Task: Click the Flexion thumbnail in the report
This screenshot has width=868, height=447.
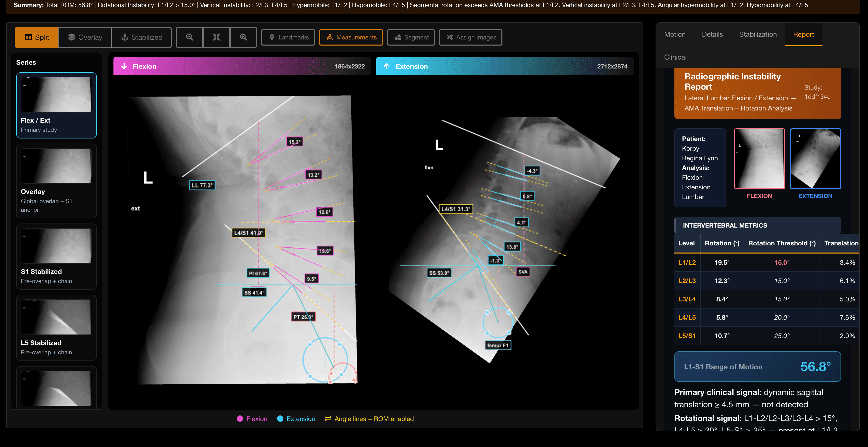Action: pos(759,159)
